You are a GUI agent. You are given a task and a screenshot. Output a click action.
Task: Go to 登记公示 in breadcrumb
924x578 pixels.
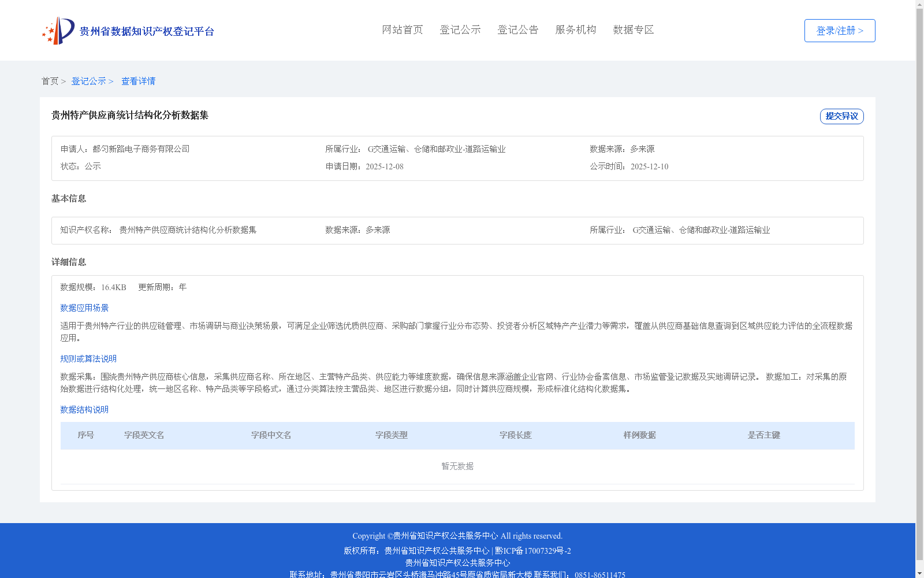[88, 81]
